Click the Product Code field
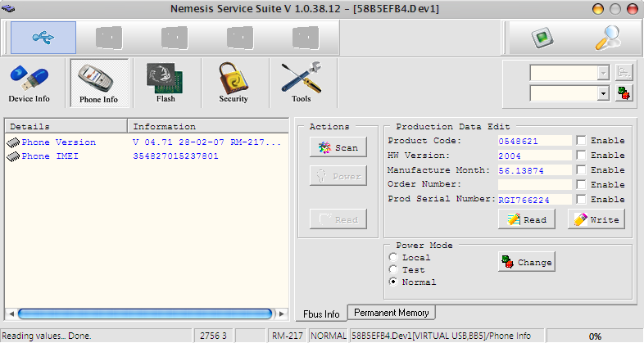 [534, 141]
